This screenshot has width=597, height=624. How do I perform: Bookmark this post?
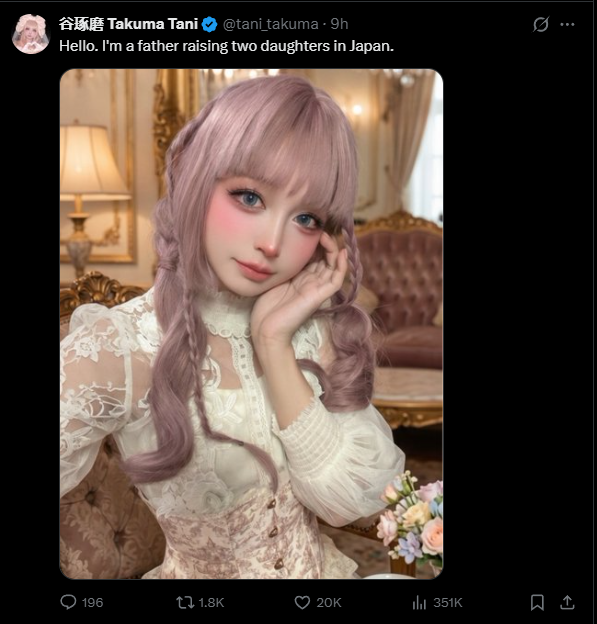coord(537,603)
